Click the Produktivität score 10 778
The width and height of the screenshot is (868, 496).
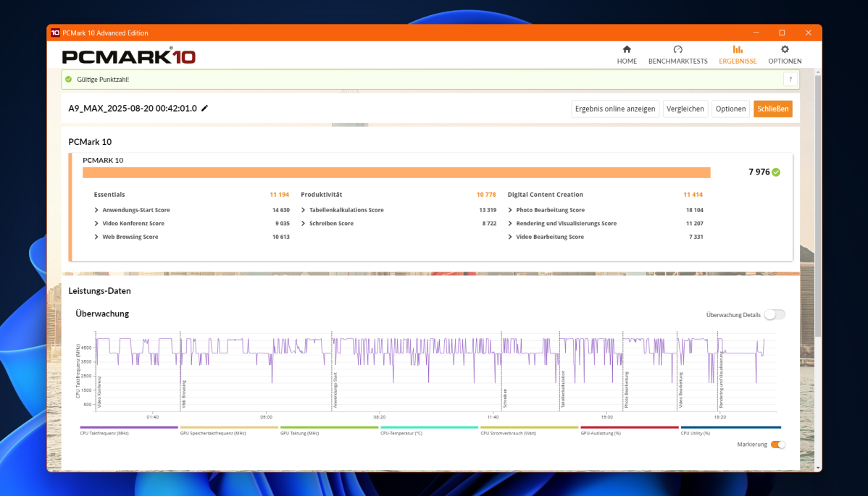[x=486, y=195]
